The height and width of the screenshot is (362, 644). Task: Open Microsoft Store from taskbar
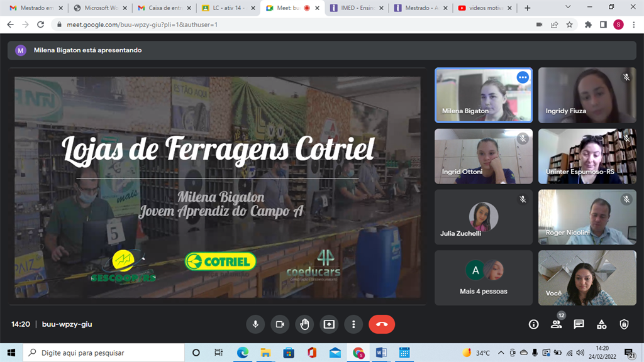[x=289, y=353]
